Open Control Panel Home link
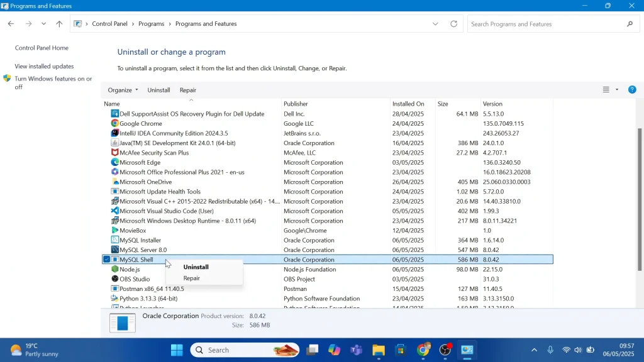 click(x=42, y=48)
